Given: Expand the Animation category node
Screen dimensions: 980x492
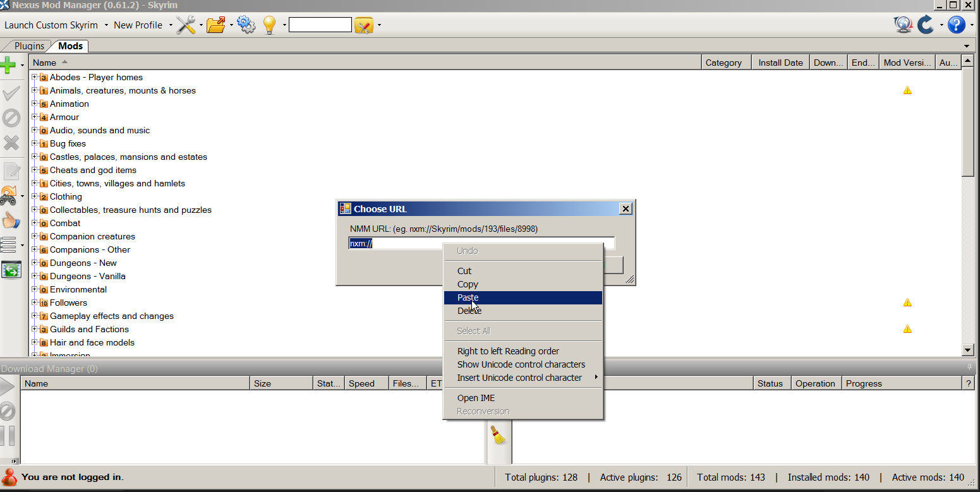Looking at the screenshot, I should 35,104.
